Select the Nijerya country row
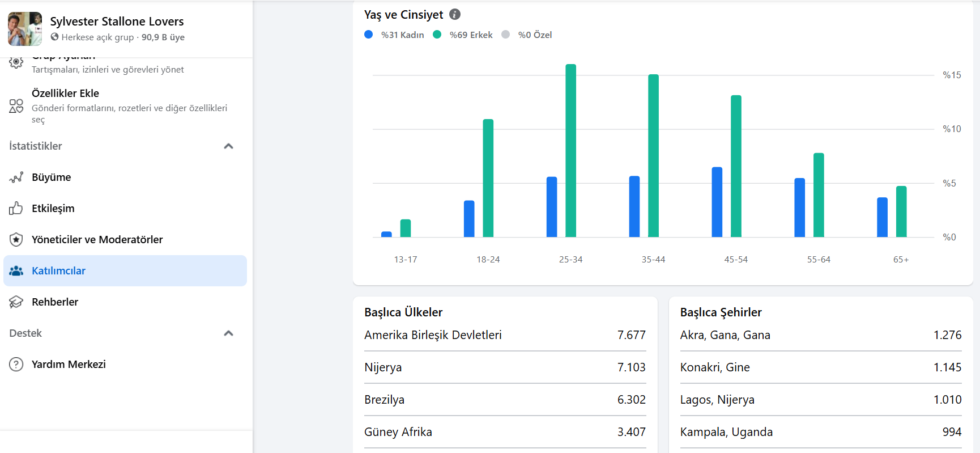Screen dimensions: 980x453 pyautogui.click(x=505, y=367)
